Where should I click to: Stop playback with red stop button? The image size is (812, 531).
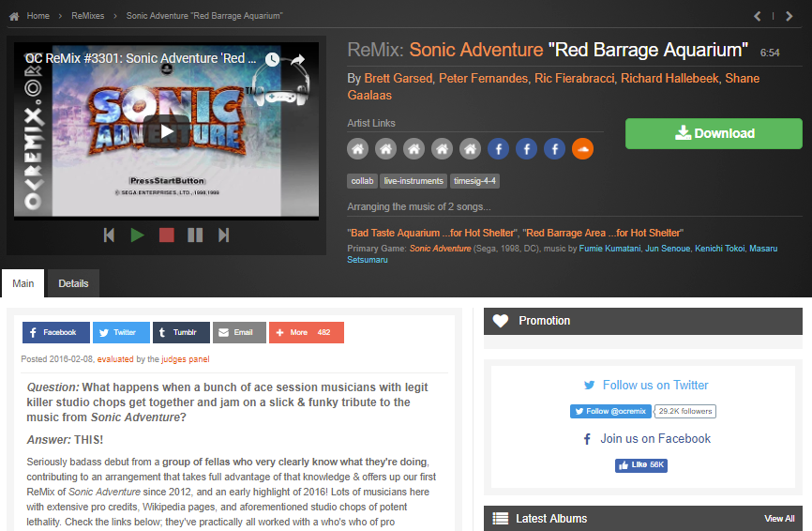click(166, 235)
